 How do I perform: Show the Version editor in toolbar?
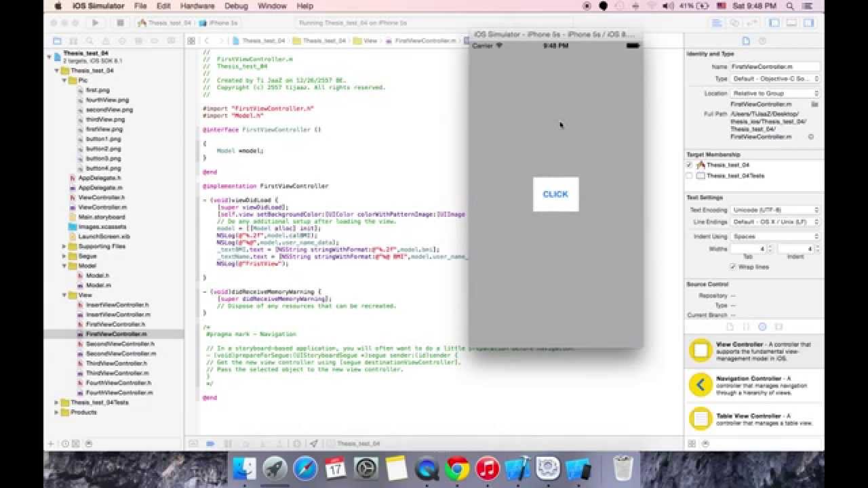(x=751, y=22)
